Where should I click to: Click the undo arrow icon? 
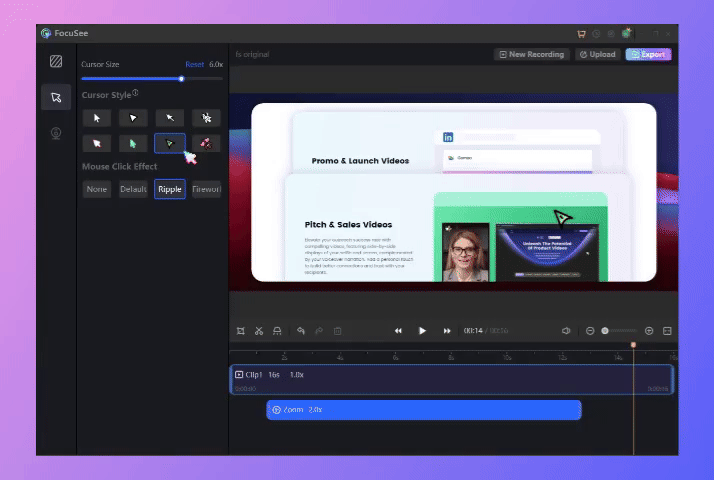[x=301, y=330]
